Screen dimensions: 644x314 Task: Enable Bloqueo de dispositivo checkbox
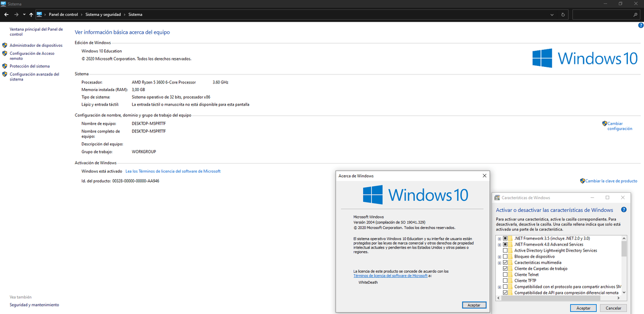coord(505,257)
